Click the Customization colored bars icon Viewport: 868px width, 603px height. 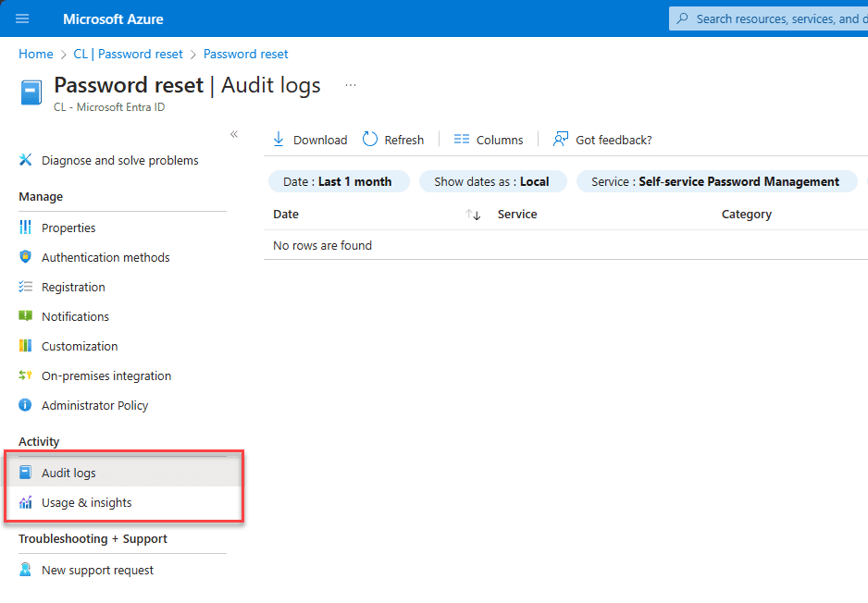pyautogui.click(x=26, y=346)
